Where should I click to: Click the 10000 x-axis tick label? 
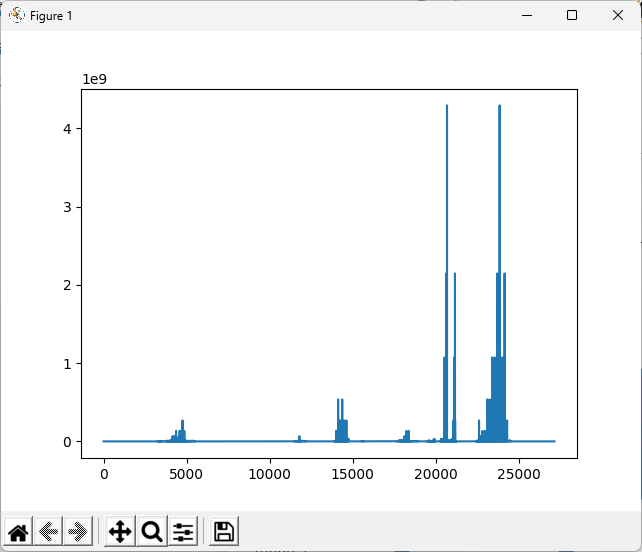coord(270,472)
